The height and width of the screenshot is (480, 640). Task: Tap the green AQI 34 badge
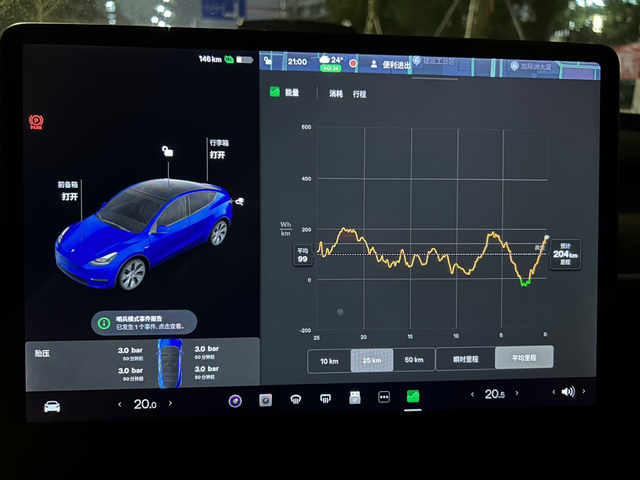330,68
